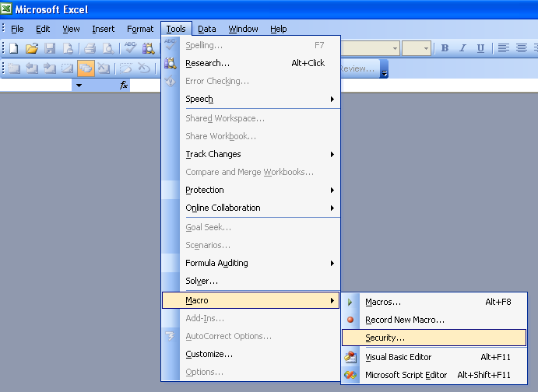Toggle Italic formatting
Screen dimensions: 538x392
pyautogui.click(x=462, y=48)
